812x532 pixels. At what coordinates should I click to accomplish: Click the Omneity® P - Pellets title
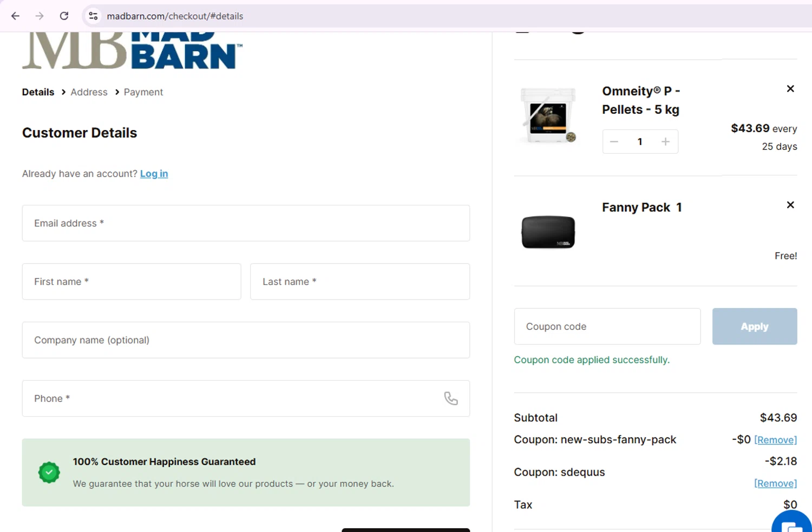point(641,100)
